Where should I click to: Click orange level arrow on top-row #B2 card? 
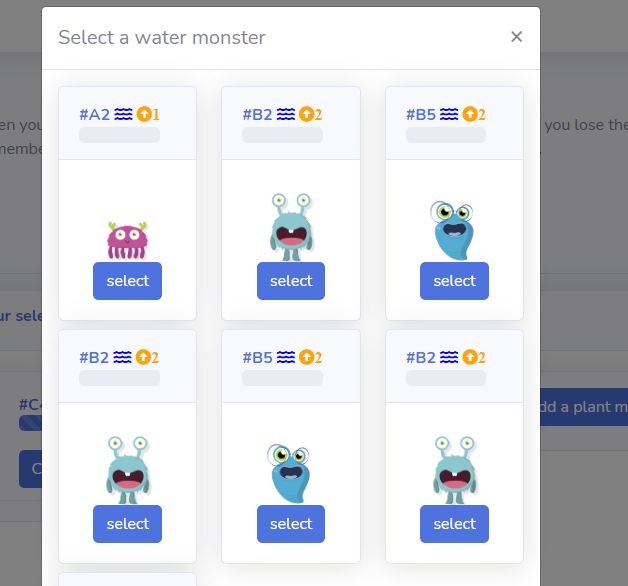[306, 114]
